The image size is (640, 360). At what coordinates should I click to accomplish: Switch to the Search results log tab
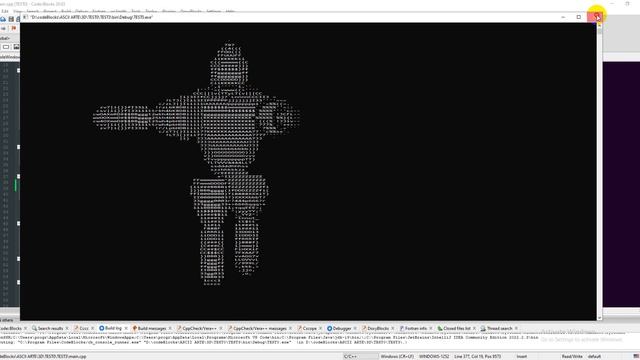click(51, 328)
